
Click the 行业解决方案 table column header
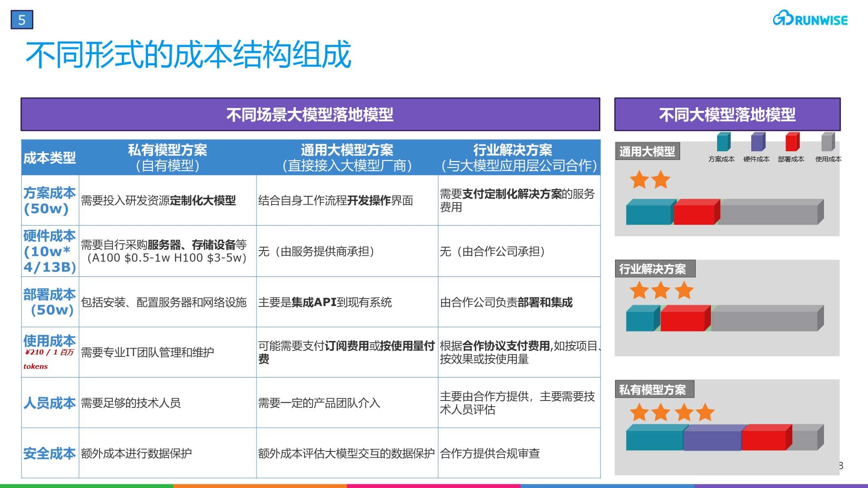(x=519, y=157)
